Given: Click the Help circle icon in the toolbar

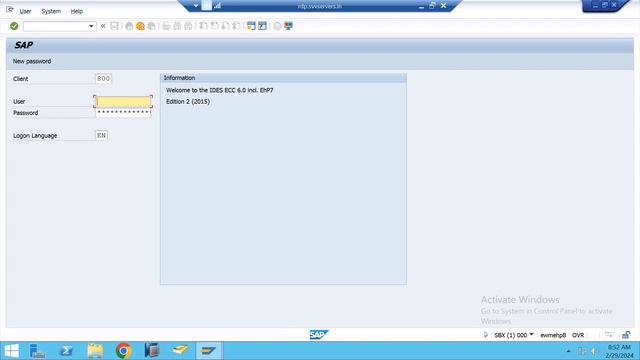Looking at the screenshot, I should [277, 26].
